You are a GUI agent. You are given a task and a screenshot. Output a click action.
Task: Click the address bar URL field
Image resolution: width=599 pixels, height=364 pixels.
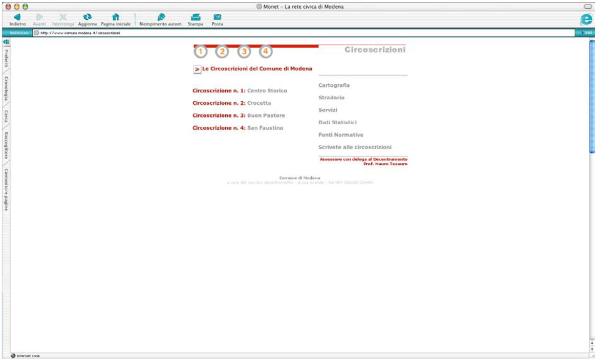pos(275,33)
